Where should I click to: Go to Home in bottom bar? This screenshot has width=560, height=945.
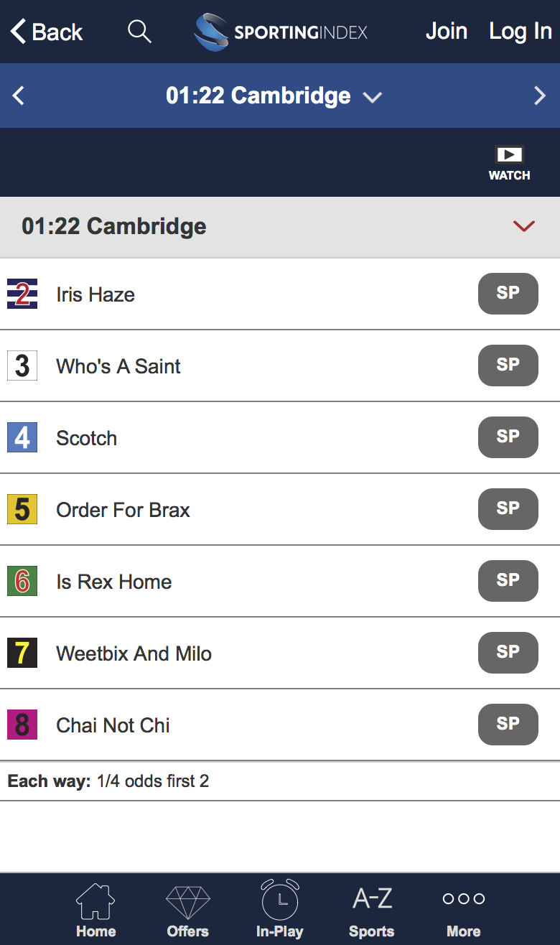[95, 910]
